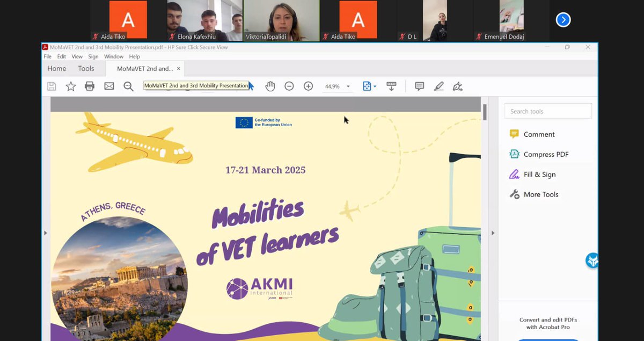
Task: Open the Window menu
Action: [x=114, y=56]
